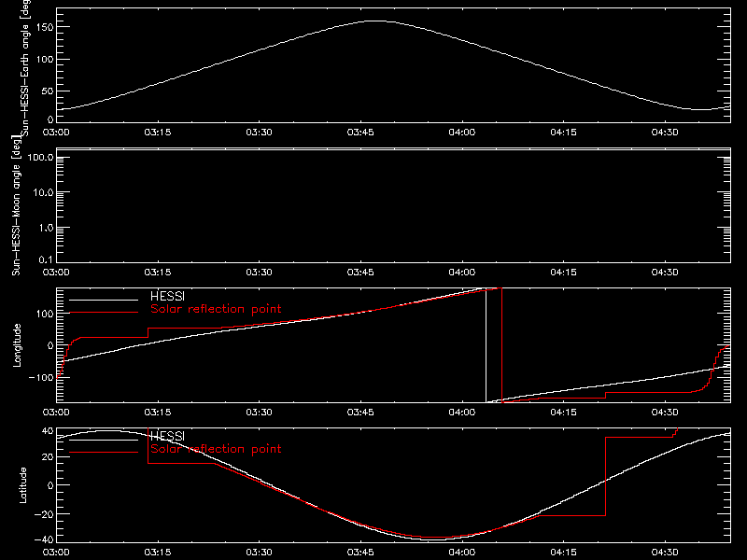
Task: Click the 03:15 time label under the Longitude plot
Action: coord(158,412)
